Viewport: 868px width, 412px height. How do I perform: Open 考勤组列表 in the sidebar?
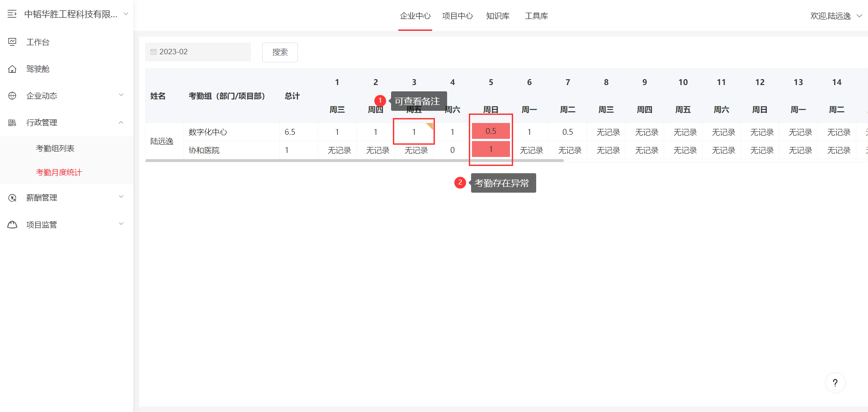coord(55,148)
